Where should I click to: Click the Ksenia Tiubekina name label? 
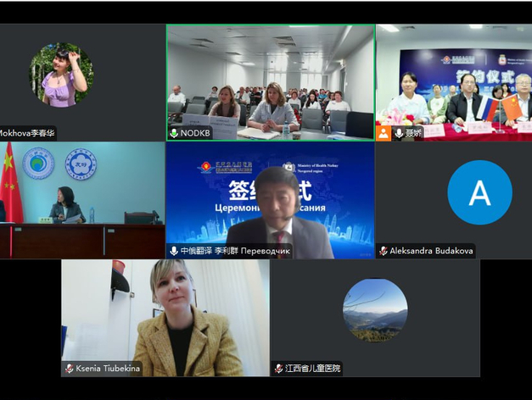tap(108, 369)
